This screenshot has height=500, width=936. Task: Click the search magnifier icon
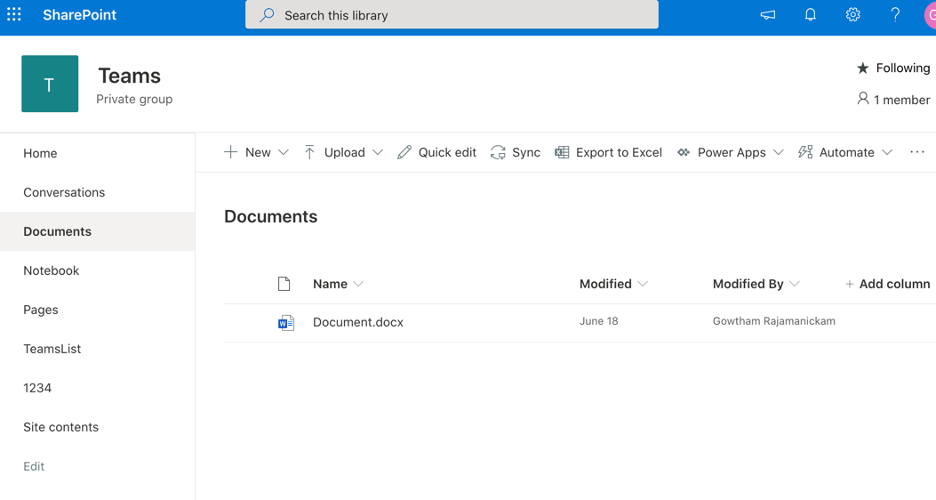coord(267,15)
